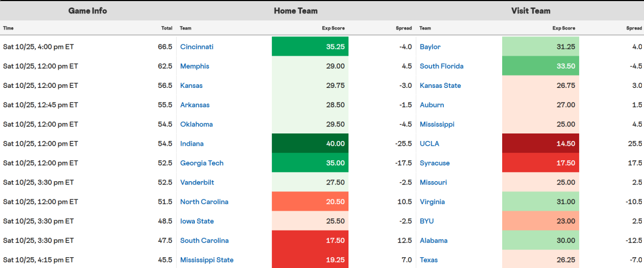
Task: Open the Cincinnati team link
Action: [196, 47]
